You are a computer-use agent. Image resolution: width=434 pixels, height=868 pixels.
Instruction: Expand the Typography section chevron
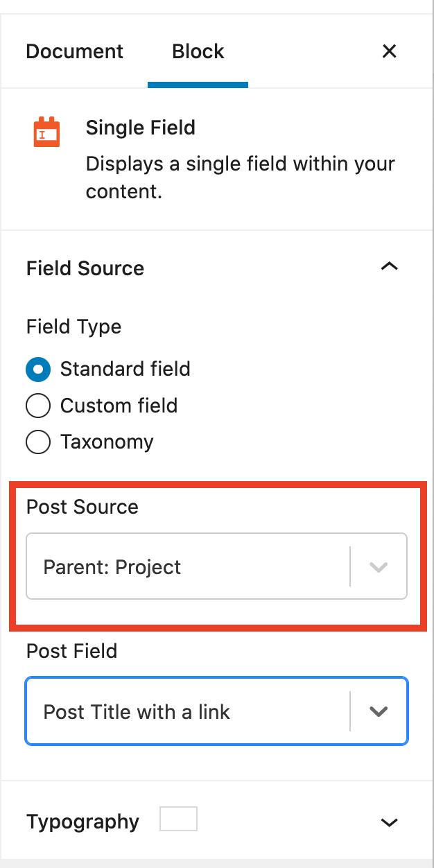pyautogui.click(x=390, y=822)
